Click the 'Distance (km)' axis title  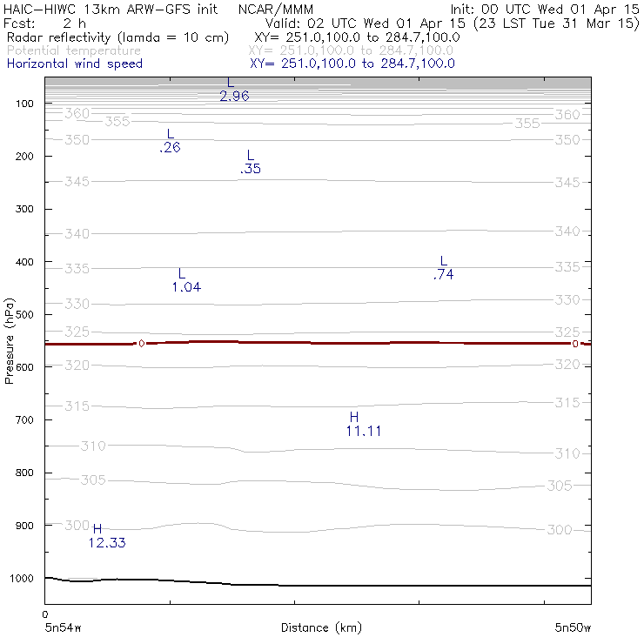click(322, 627)
